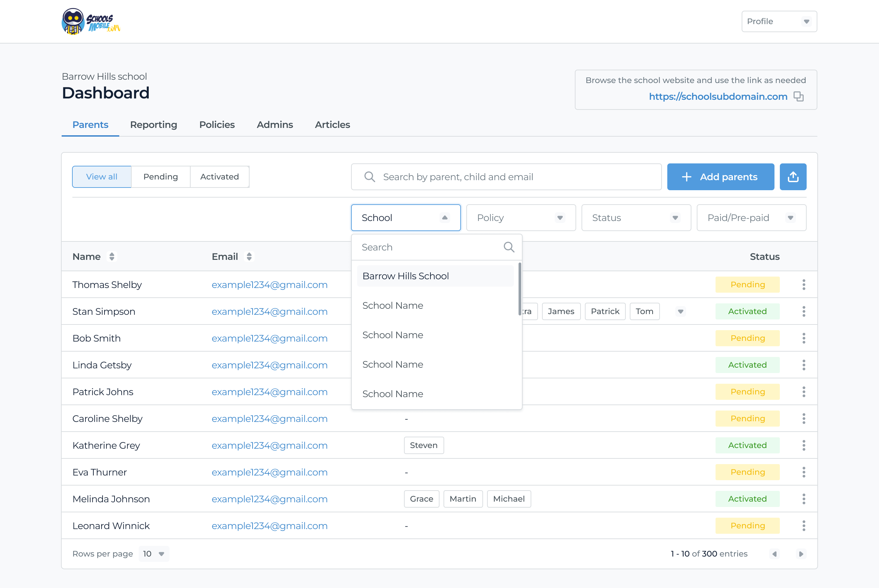Open three-dot menu for Thomas Shelby

click(x=804, y=285)
